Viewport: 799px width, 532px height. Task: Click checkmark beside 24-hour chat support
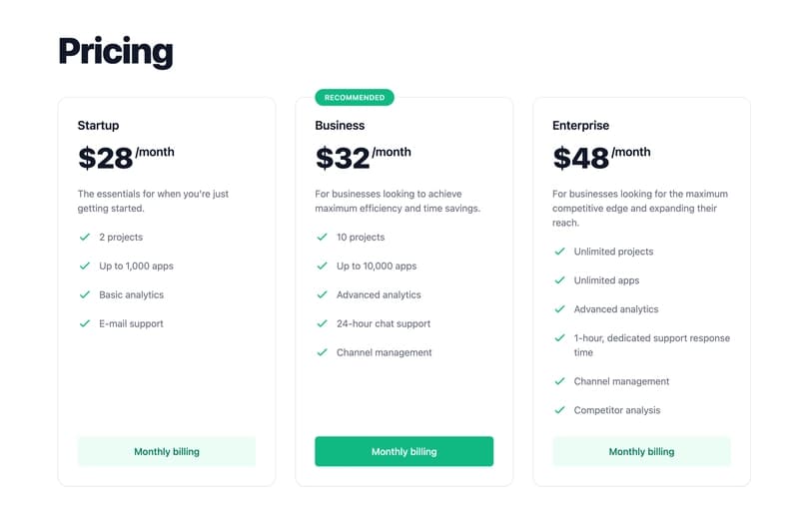(x=322, y=323)
